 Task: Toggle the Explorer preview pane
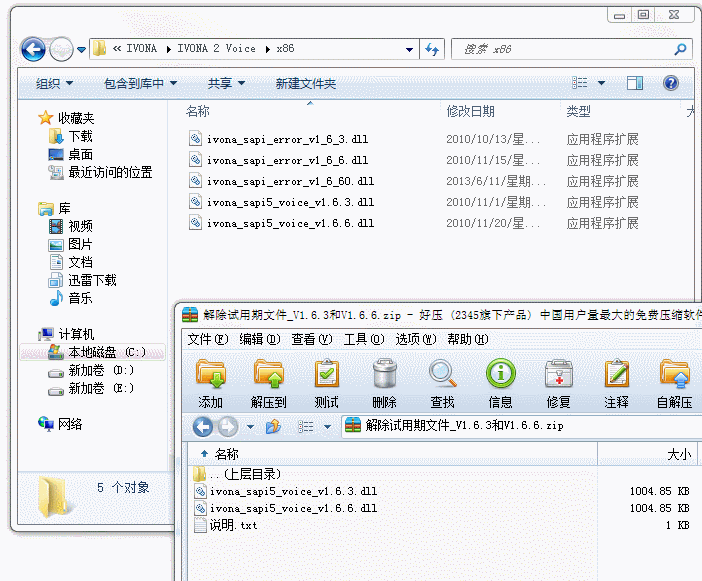pyautogui.click(x=635, y=83)
